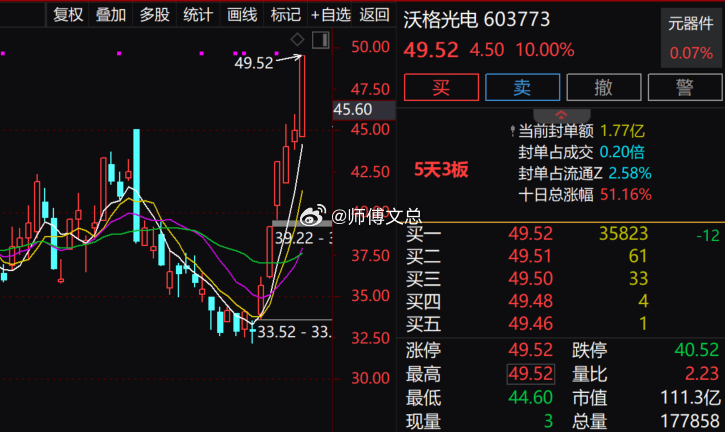
Task: Add stock via +自选 button
Action: click(x=331, y=14)
